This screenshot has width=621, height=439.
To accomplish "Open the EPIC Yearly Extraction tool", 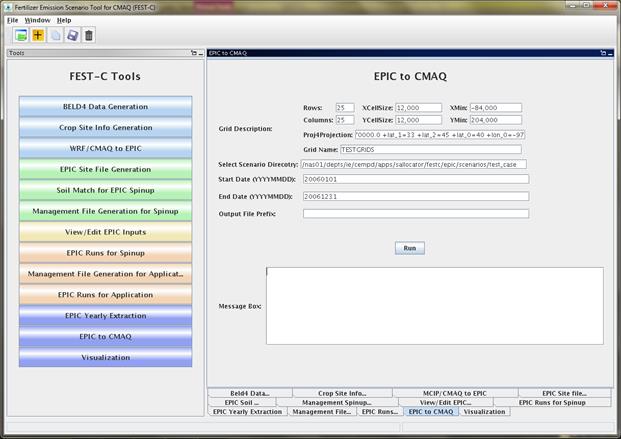I will 105,316.
